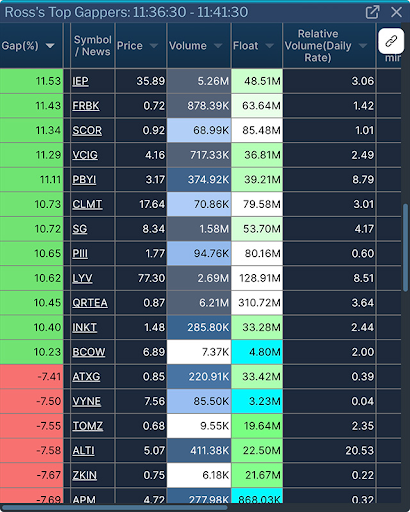Open the Relative Volume column dropdown arrow

coord(363,46)
